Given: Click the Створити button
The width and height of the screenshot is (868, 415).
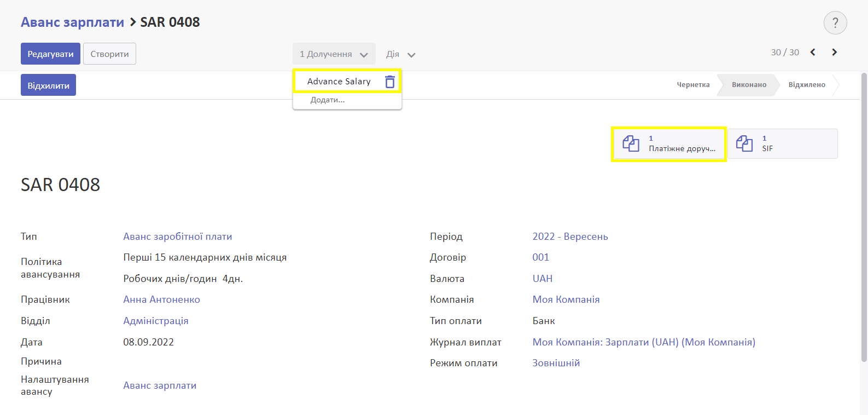Looking at the screenshot, I should click(109, 54).
